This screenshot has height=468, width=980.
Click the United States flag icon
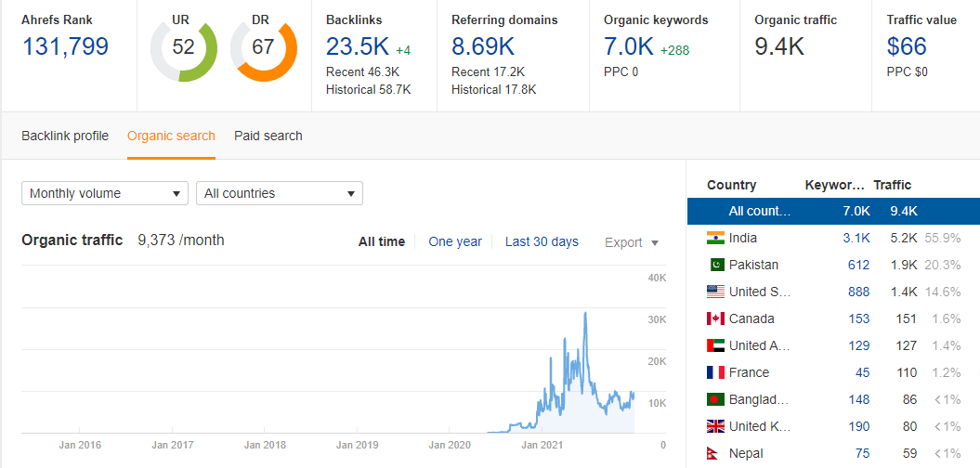pyautogui.click(x=715, y=292)
